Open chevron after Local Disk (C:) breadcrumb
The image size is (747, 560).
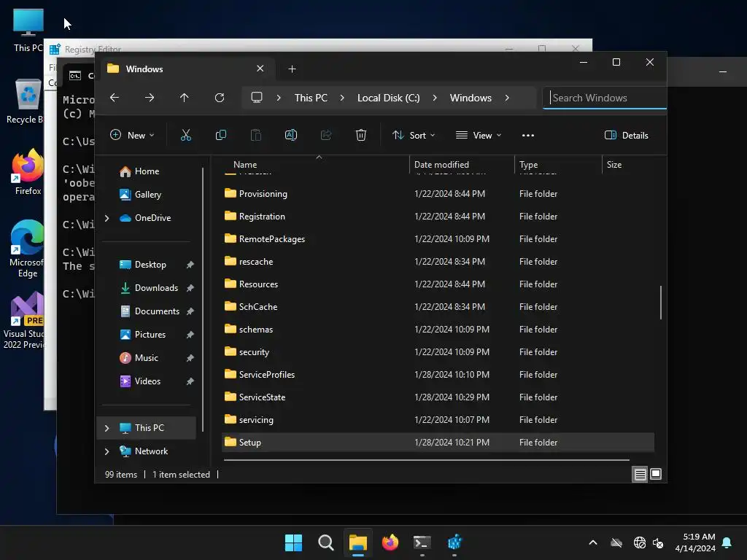tap(435, 98)
